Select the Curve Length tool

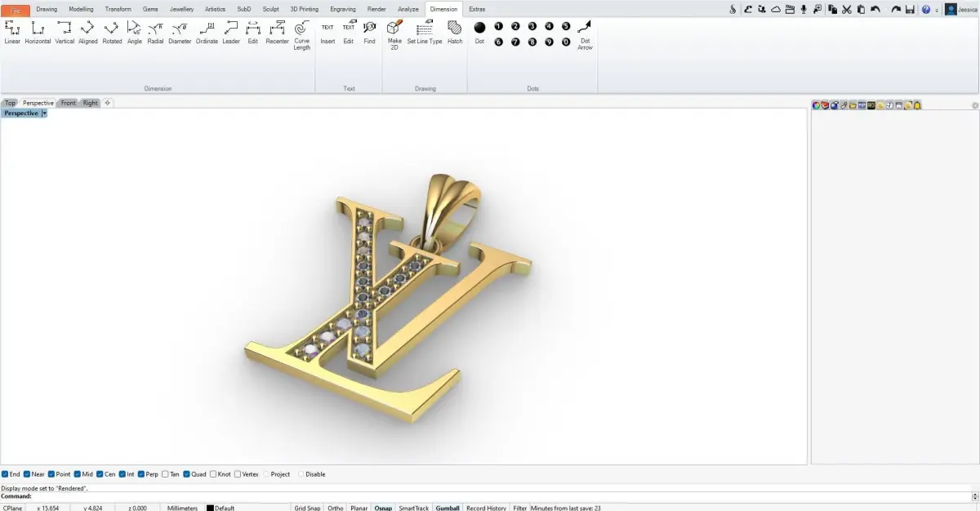click(x=302, y=36)
